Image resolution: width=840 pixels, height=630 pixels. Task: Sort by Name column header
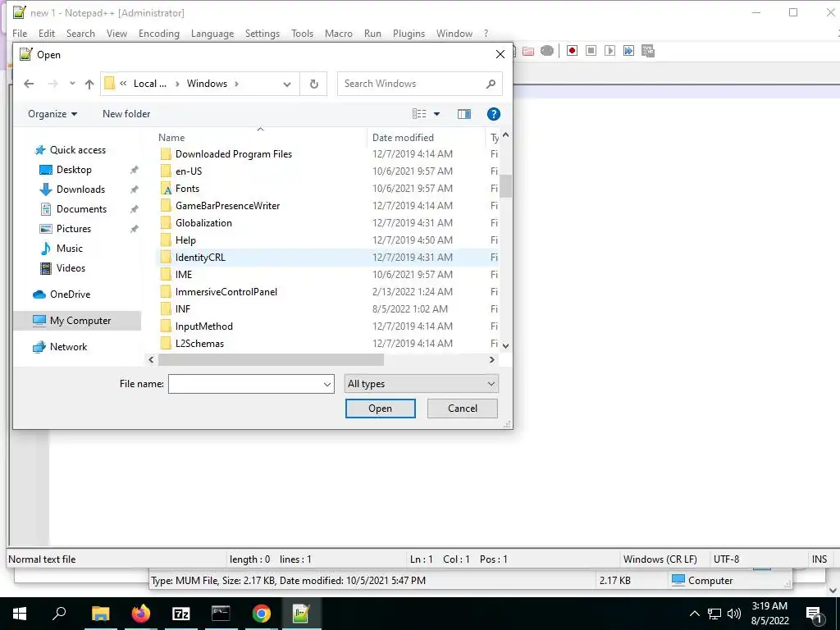[171, 138]
